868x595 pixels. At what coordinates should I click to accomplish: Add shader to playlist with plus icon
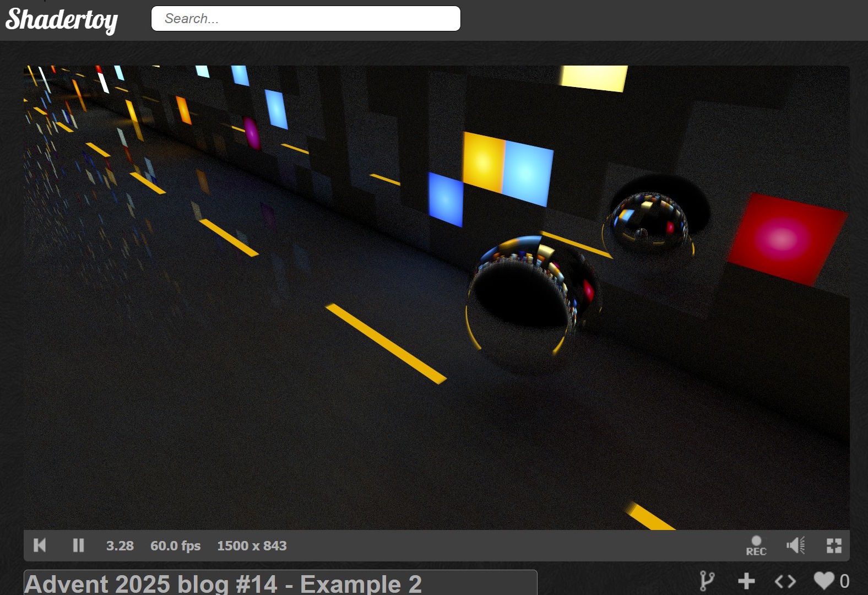click(x=746, y=581)
